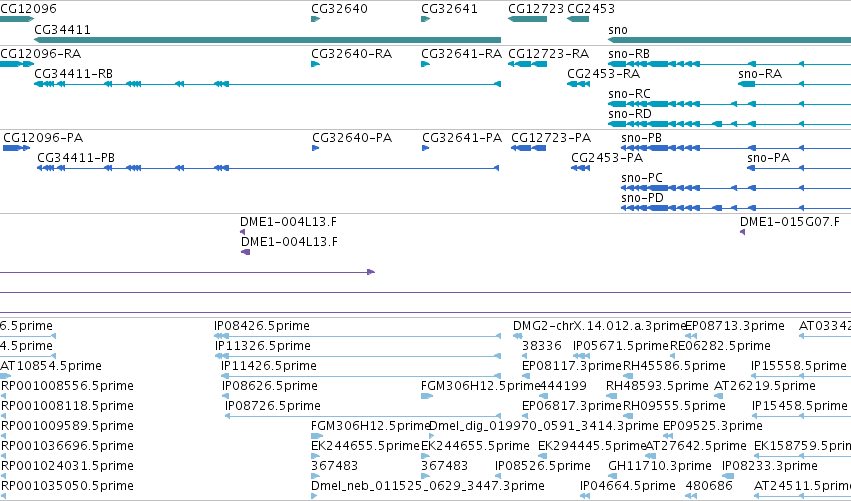
Task: Click the sno-RD transcript label
Action: (630, 114)
